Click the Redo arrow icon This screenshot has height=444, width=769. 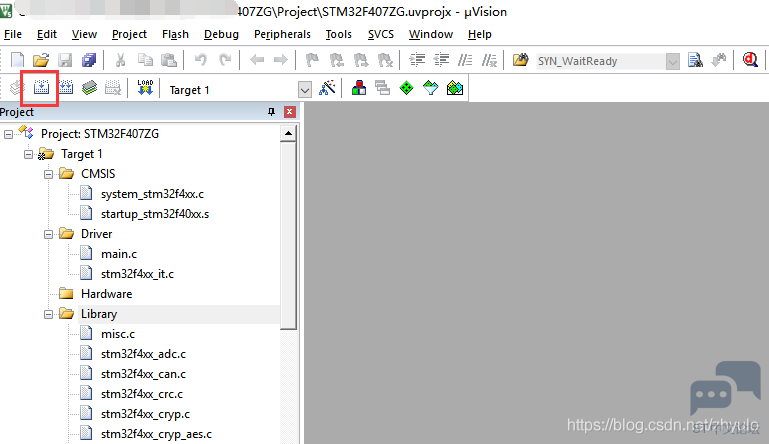pyautogui.click(x=225, y=60)
